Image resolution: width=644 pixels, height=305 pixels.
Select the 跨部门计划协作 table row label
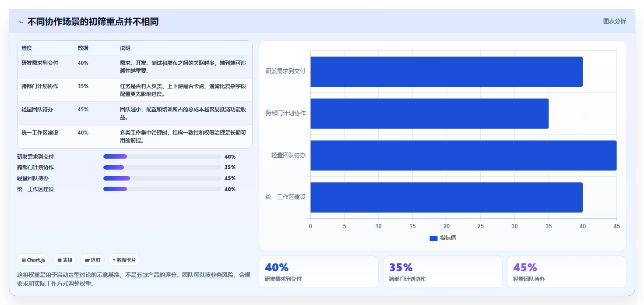(40, 86)
